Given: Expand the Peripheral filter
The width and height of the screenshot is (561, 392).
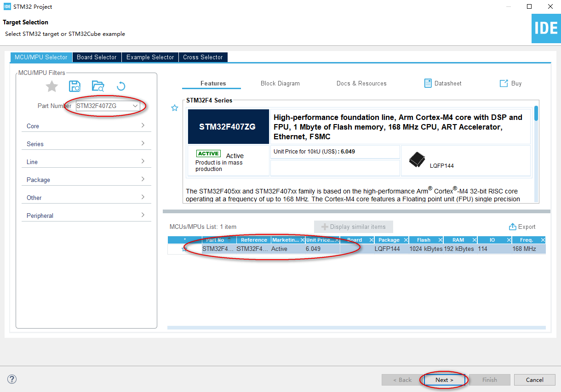Looking at the screenshot, I should pos(86,216).
